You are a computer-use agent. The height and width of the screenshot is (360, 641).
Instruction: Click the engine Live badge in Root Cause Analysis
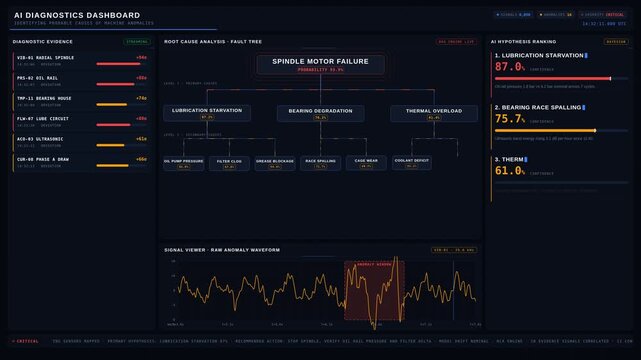(x=456, y=42)
